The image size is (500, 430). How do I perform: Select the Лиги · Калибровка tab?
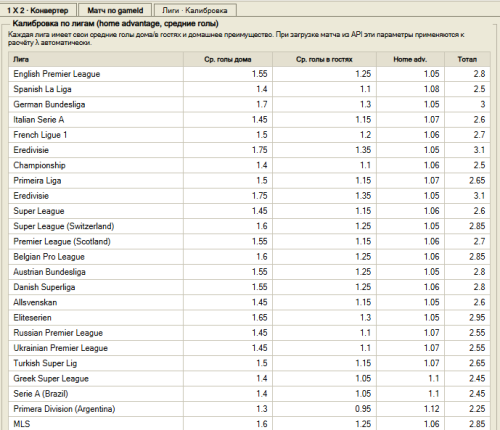pos(195,10)
